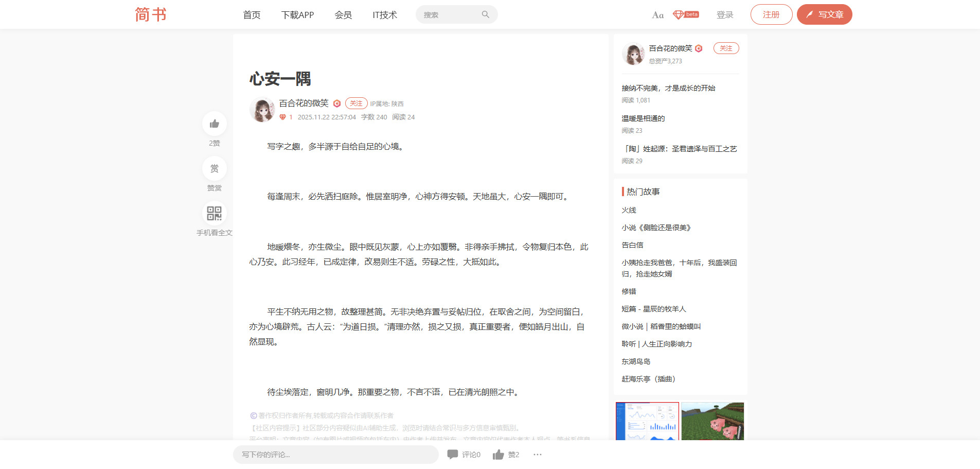
Task: Click the 注册 register button
Action: point(771,14)
